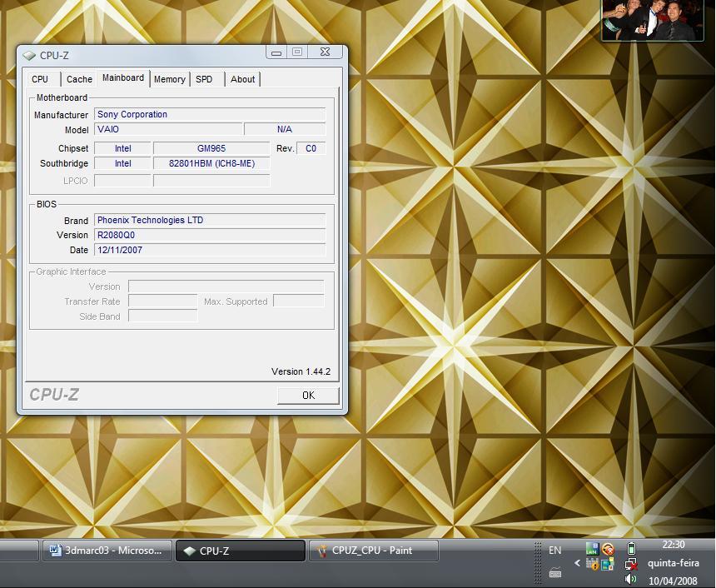
Task: Click the Southbridge vendor field Intel
Action: click(x=122, y=163)
